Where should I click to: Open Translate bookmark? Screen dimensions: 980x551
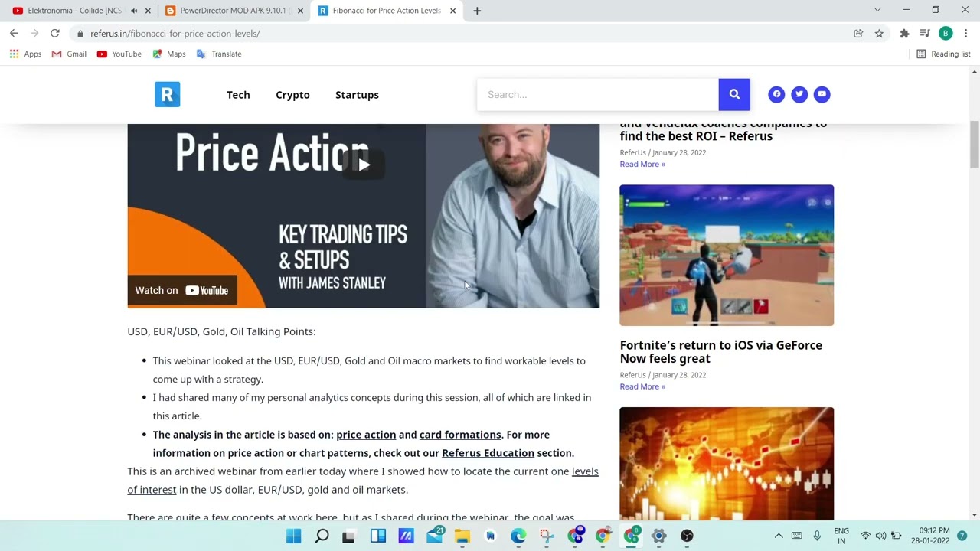[219, 54]
